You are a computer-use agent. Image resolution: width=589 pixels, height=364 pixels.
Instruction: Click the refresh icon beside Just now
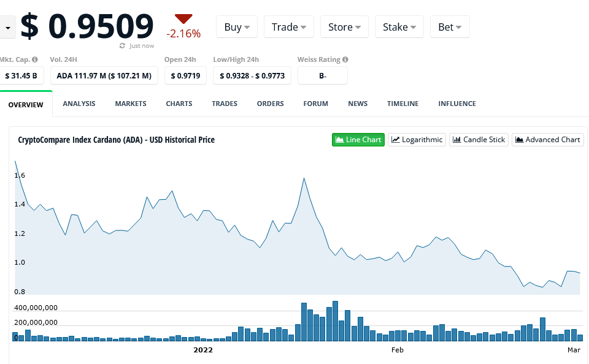(x=122, y=46)
